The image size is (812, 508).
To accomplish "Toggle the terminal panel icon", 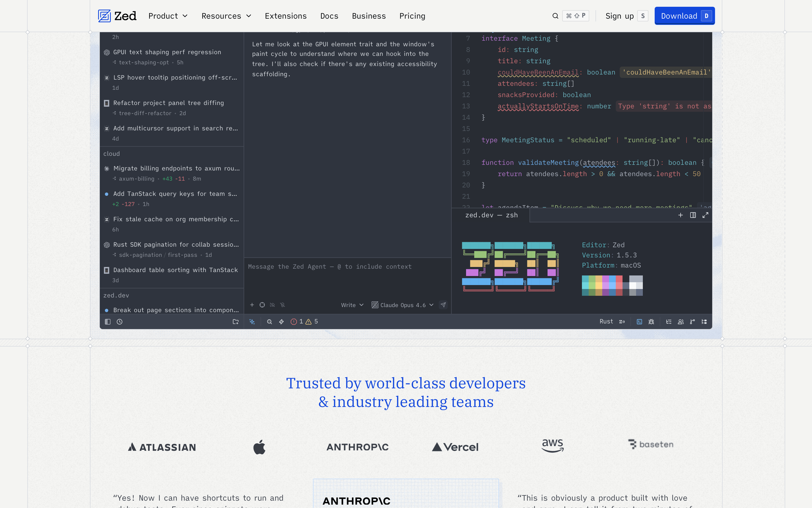I will tap(639, 321).
